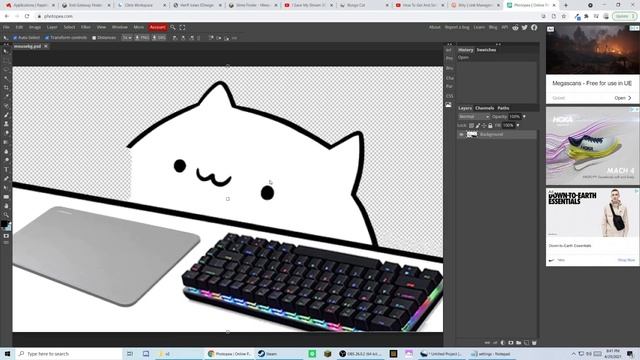Click the red Account button
Viewport: 640px width, 360px height.
coord(158,27)
